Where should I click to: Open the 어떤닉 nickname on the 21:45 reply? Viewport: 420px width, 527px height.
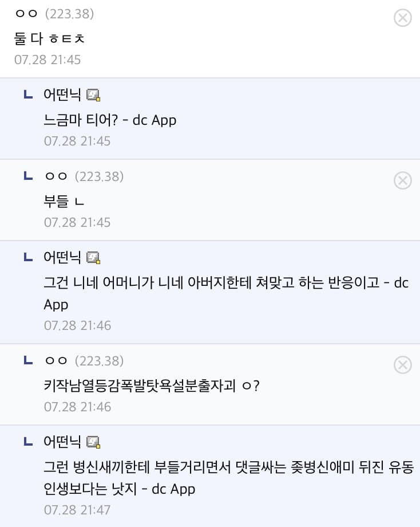62,95
